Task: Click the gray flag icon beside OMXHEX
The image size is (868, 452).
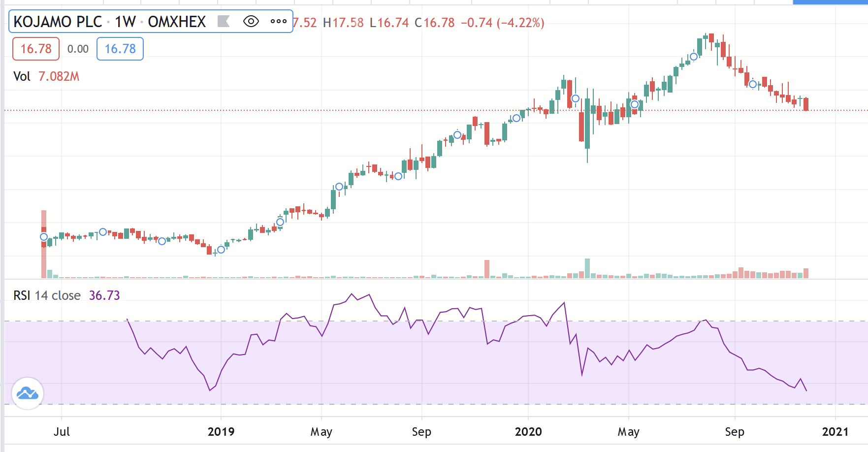Action: pos(224,21)
